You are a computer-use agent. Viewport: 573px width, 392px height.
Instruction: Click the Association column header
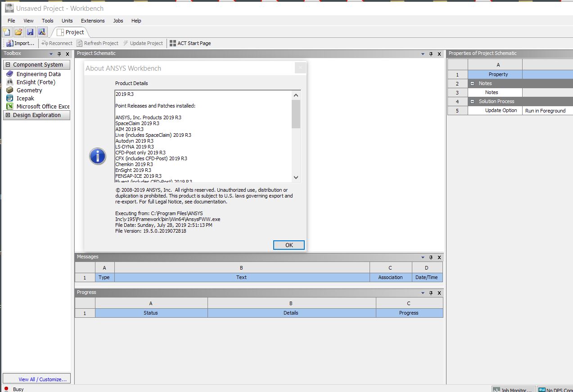390,277
